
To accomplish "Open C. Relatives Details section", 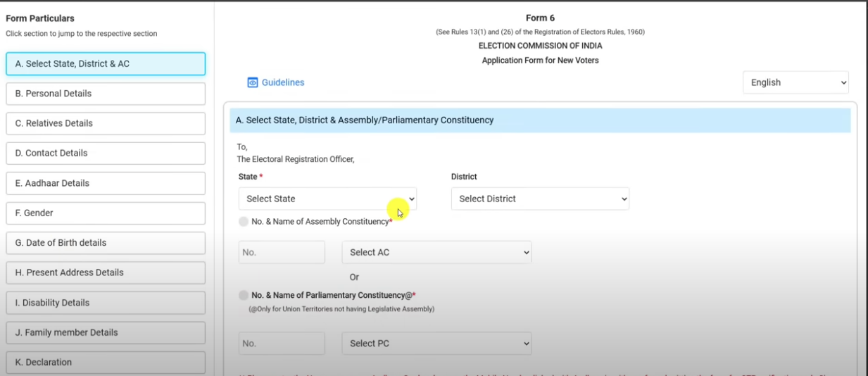I will click(106, 123).
